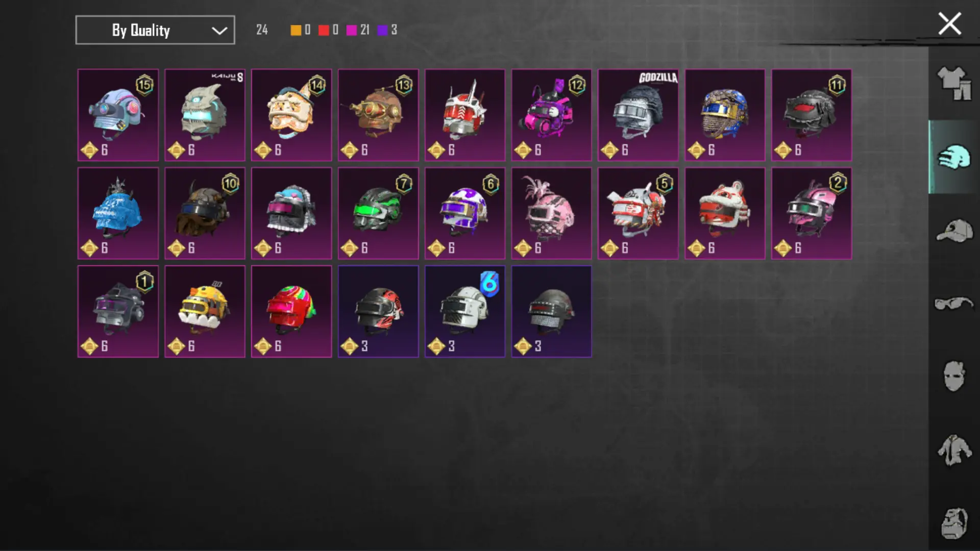The width and height of the screenshot is (980, 551).
Task: Open the face mask category icon
Action: pyautogui.click(x=954, y=376)
